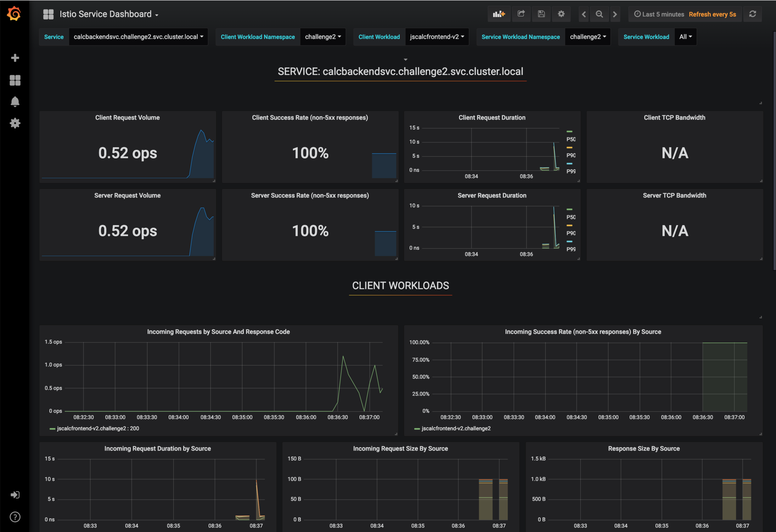
Task: Open dashboard settings gear in top bar
Action: pyautogui.click(x=561, y=14)
